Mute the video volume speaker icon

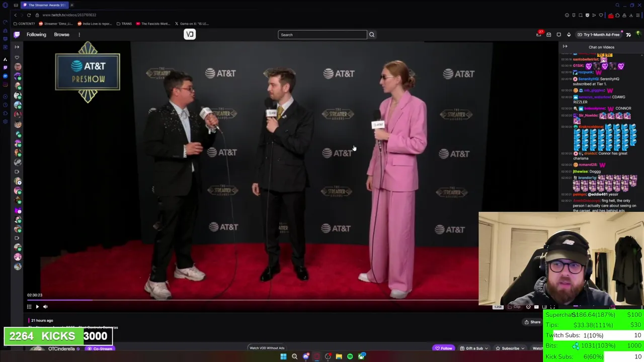coord(45,307)
